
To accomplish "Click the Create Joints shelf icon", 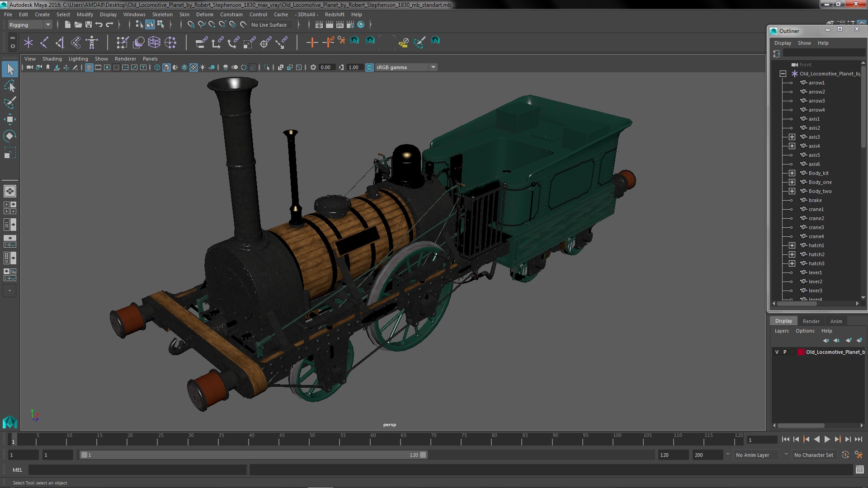I will (x=44, y=42).
